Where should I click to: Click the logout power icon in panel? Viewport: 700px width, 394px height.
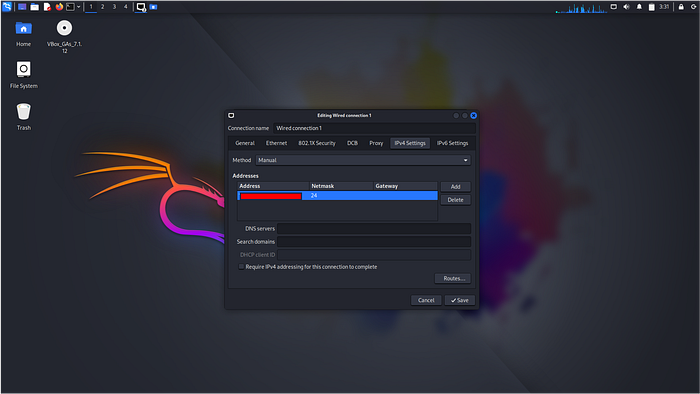coord(693,7)
